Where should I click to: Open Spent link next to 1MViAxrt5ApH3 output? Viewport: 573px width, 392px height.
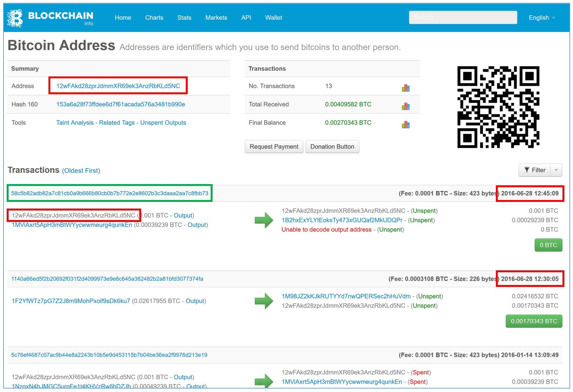point(418,382)
